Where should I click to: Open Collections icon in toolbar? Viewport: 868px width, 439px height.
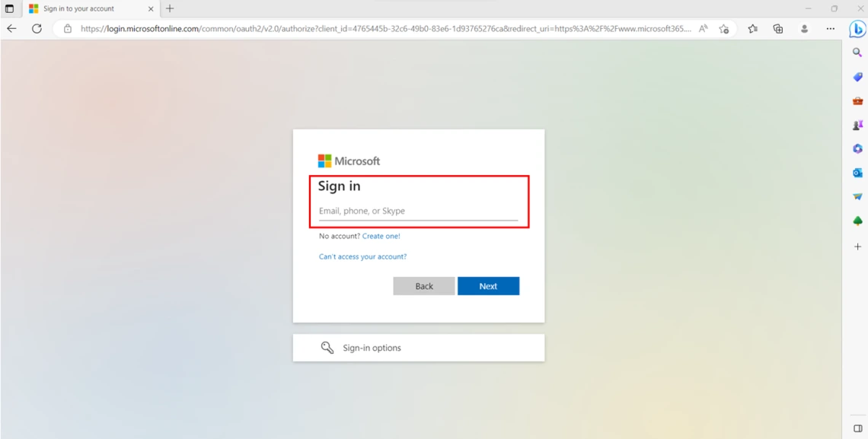(x=778, y=29)
